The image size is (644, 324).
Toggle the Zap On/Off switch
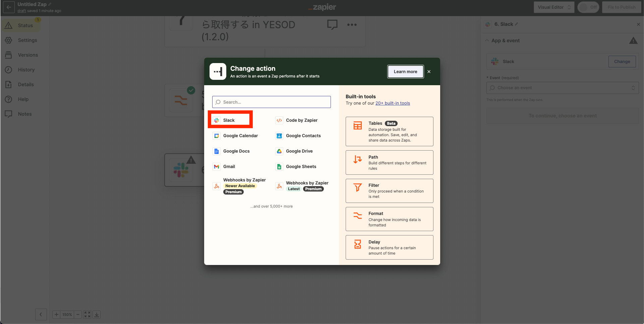click(x=588, y=7)
